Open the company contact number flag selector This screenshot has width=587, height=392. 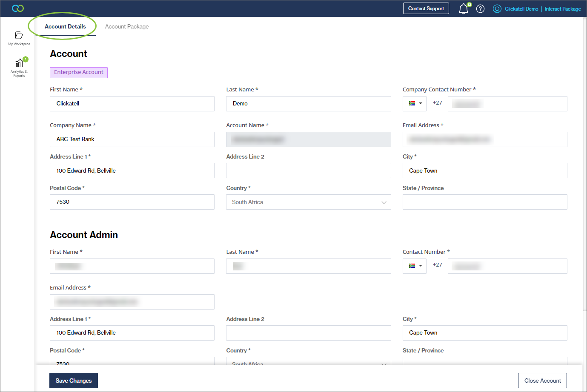[x=415, y=104]
